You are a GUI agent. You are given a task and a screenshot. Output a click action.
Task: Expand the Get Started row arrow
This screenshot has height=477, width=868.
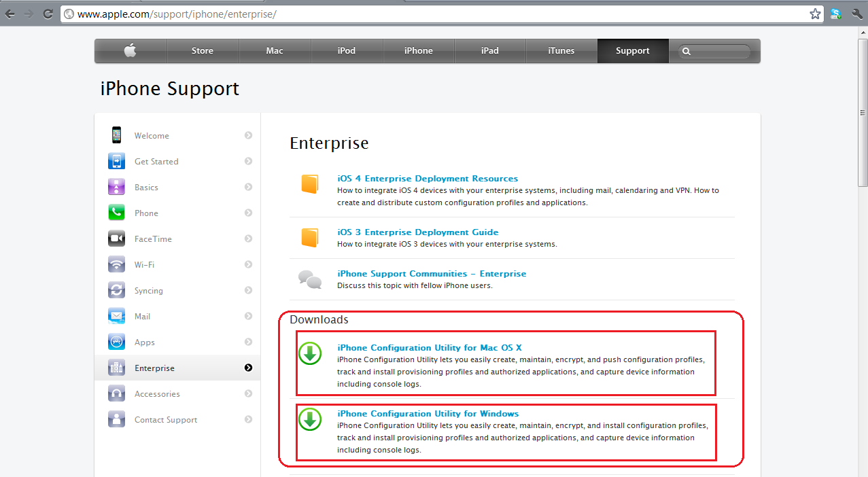248,161
